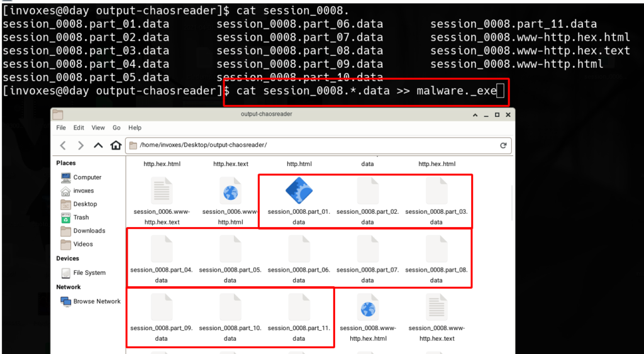Click terminal entry session_0008.www-http.hex.text

point(530,50)
